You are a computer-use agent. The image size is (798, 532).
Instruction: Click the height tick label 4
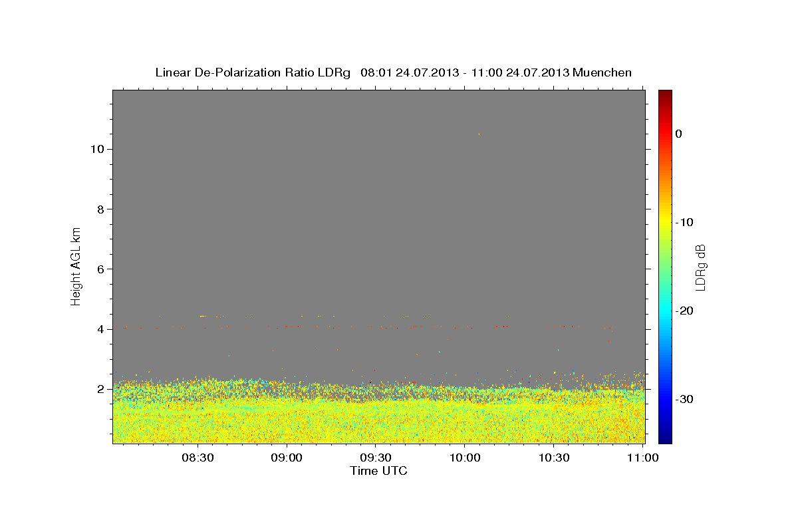coord(100,329)
